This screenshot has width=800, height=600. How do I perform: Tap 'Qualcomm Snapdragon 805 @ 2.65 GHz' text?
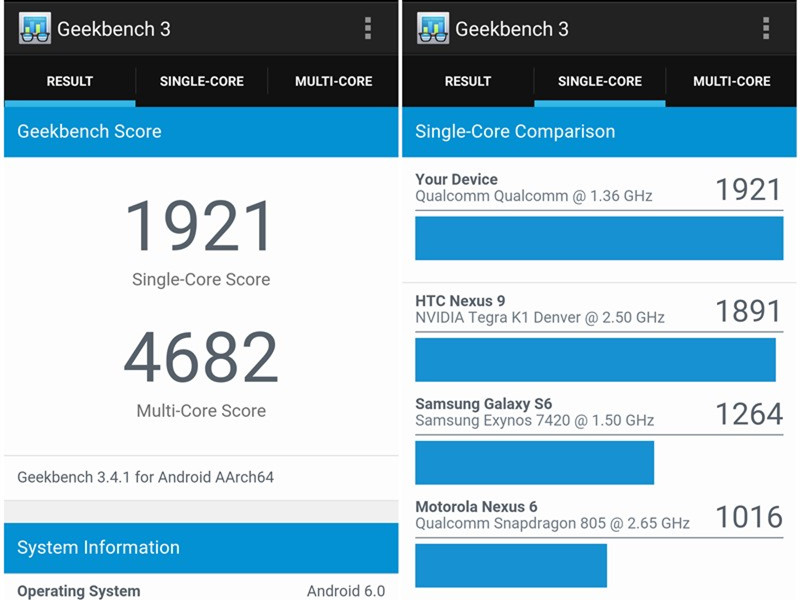pyautogui.click(x=553, y=523)
